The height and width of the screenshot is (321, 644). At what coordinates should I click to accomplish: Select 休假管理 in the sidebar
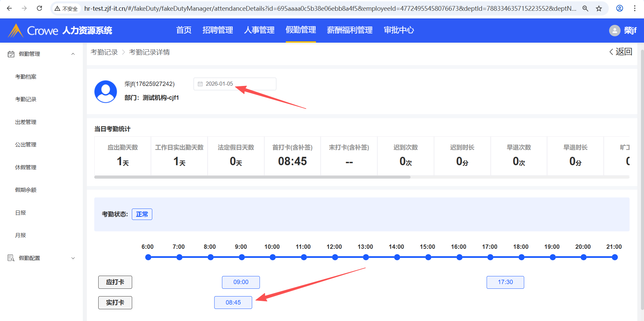tap(26, 167)
